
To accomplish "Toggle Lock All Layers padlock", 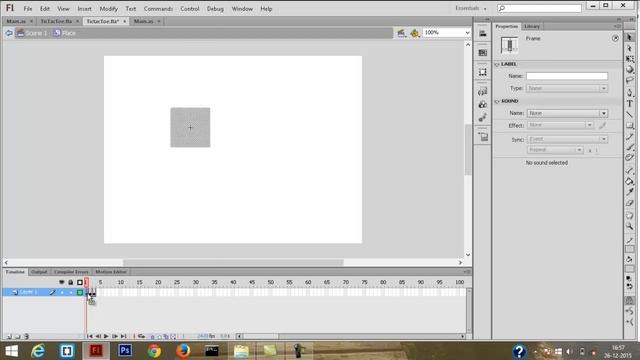I will 71,282.
